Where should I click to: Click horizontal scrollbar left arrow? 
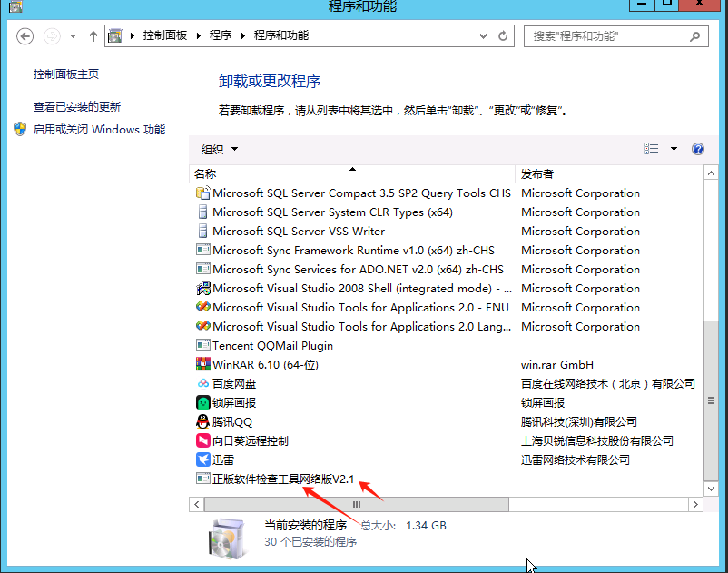[196, 504]
